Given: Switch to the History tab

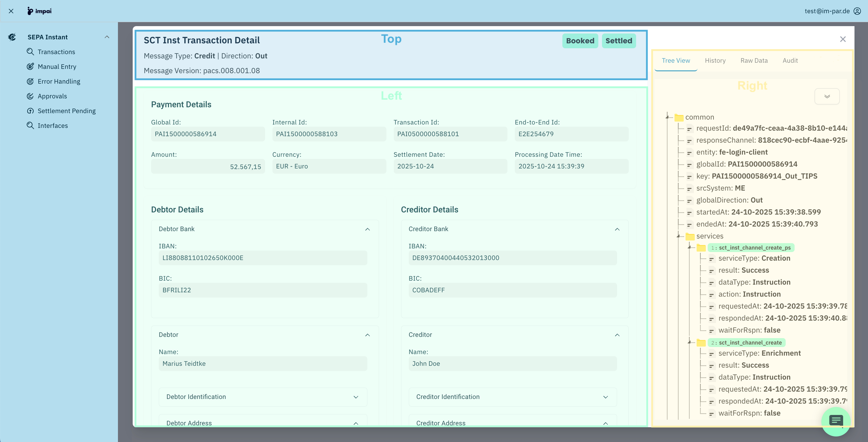Looking at the screenshot, I should click(715, 60).
